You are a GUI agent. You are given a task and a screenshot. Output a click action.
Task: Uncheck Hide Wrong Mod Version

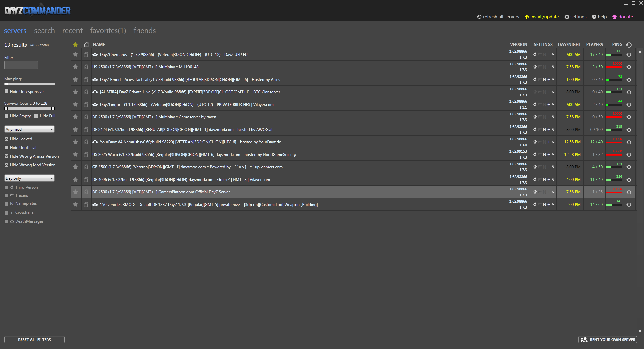(6, 165)
